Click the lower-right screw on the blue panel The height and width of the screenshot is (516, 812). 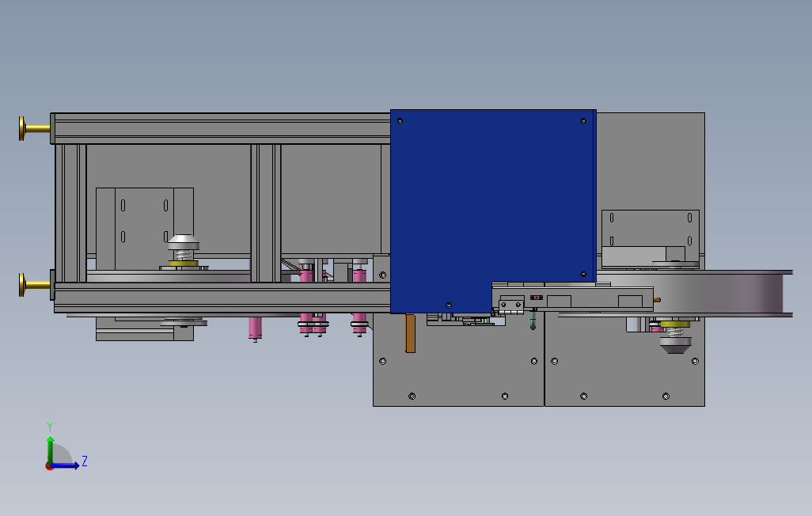(x=583, y=274)
